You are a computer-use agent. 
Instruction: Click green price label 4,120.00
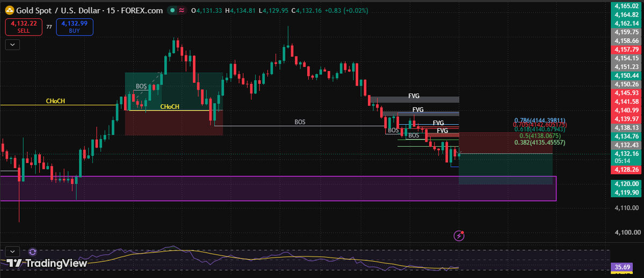point(626,184)
